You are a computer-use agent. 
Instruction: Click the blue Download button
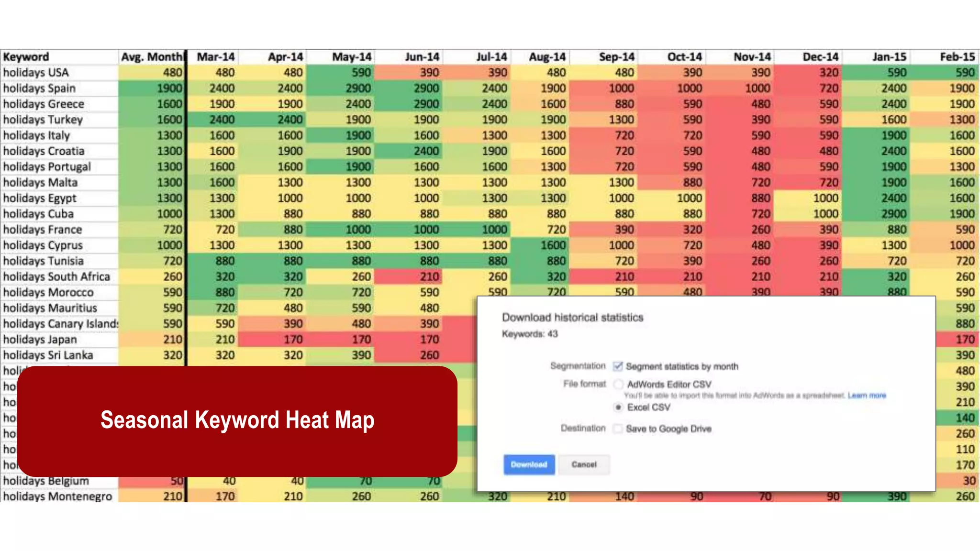click(529, 464)
